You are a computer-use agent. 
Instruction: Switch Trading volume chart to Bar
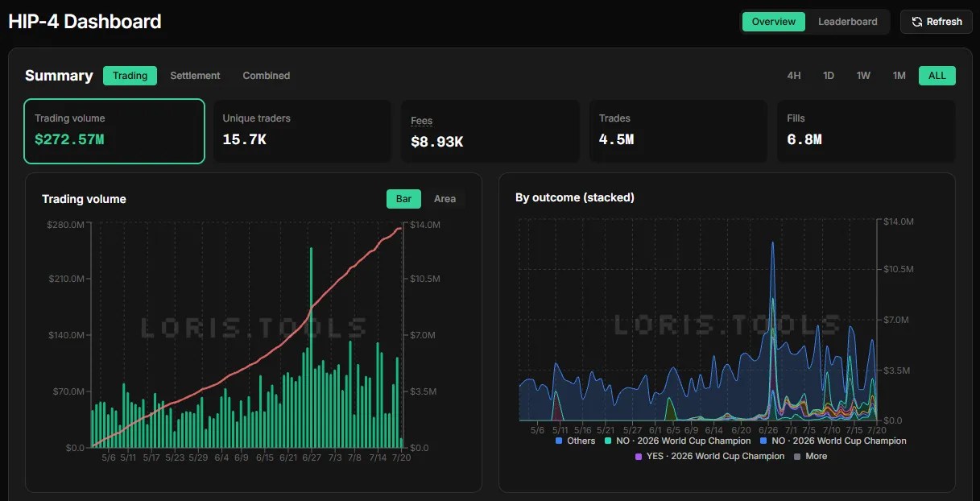(x=403, y=199)
